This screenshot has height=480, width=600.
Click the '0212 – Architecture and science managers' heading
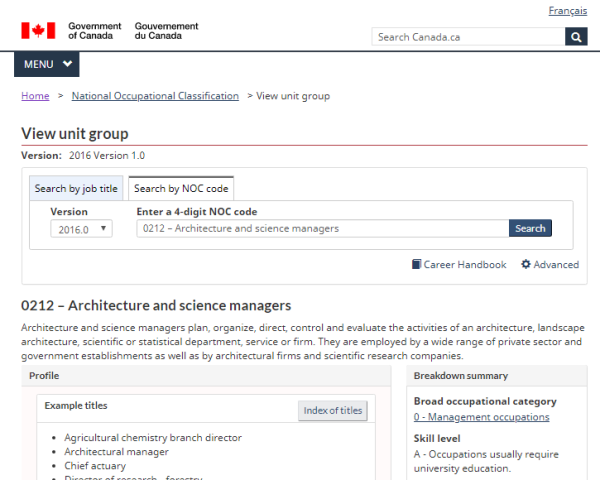coord(156,305)
